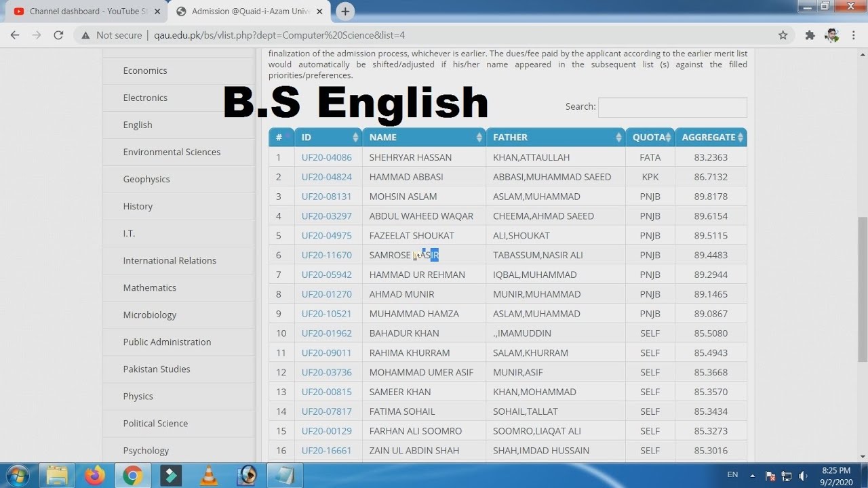Image resolution: width=868 pixels, height=488 pixels.
Task: Open International Relations sidebar item
Action: (170, 260)
